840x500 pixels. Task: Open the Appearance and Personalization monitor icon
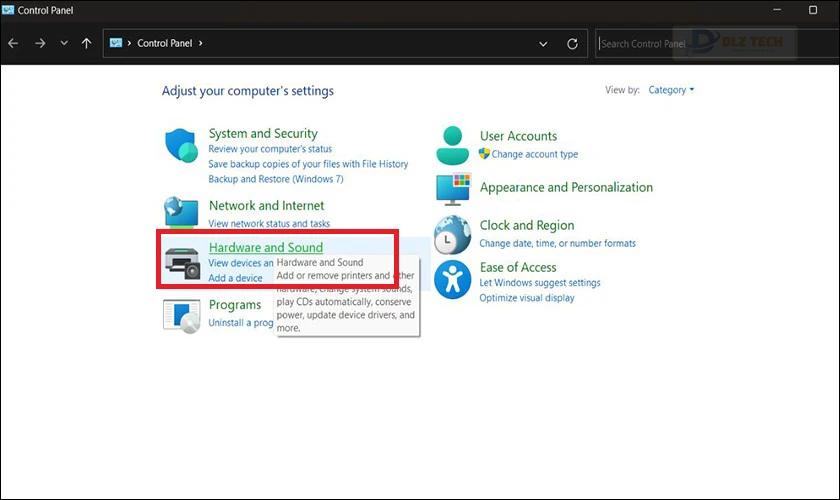point(453,189)
